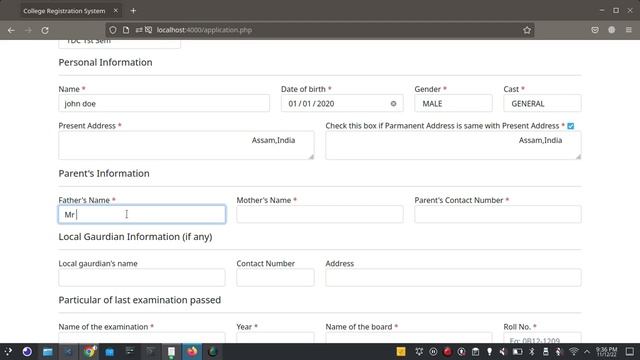
Task: Click the show desktop square icon
Action: point(630,351)
